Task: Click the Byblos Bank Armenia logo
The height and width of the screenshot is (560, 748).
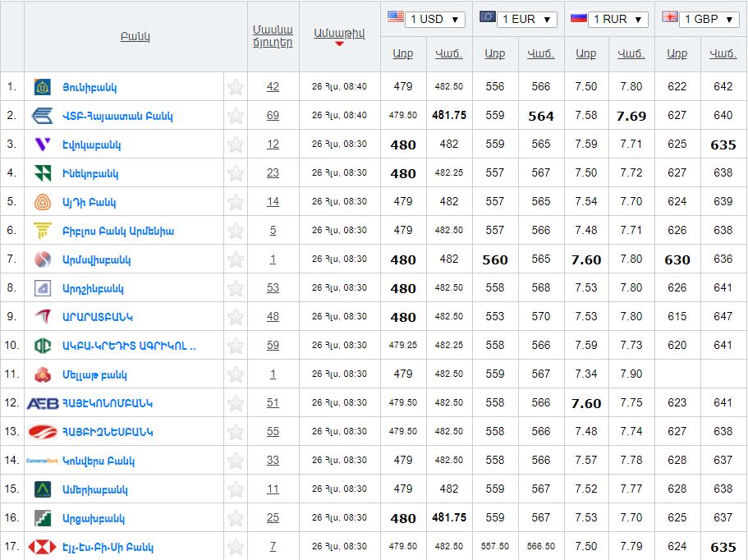Action: pyautogui.click(x=43, y=231)
